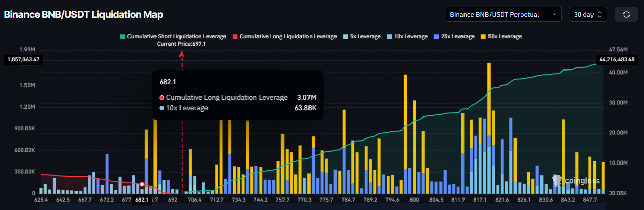The image size is (644, 210).
Task: Open the Binance BNB/USDT Perpetual dropdown
Action: [503, 14]
